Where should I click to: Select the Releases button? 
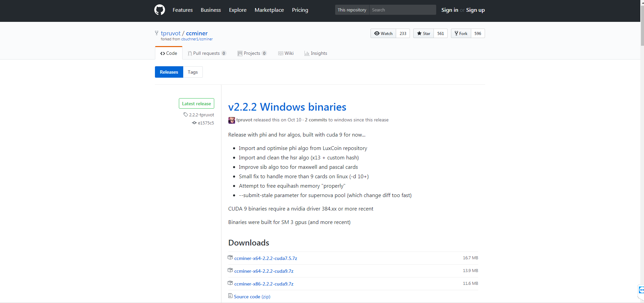point(169,72)
